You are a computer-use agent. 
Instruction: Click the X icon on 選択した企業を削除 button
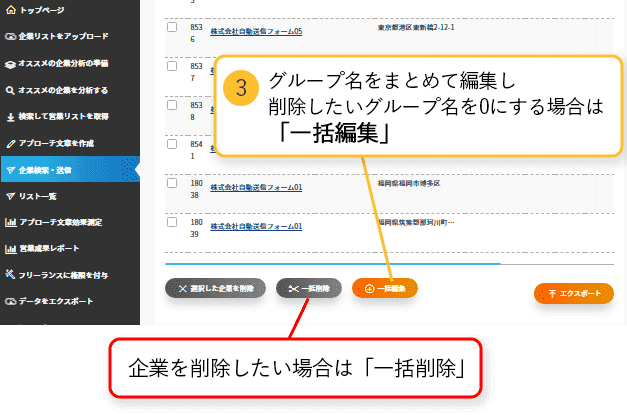(183, 289)
